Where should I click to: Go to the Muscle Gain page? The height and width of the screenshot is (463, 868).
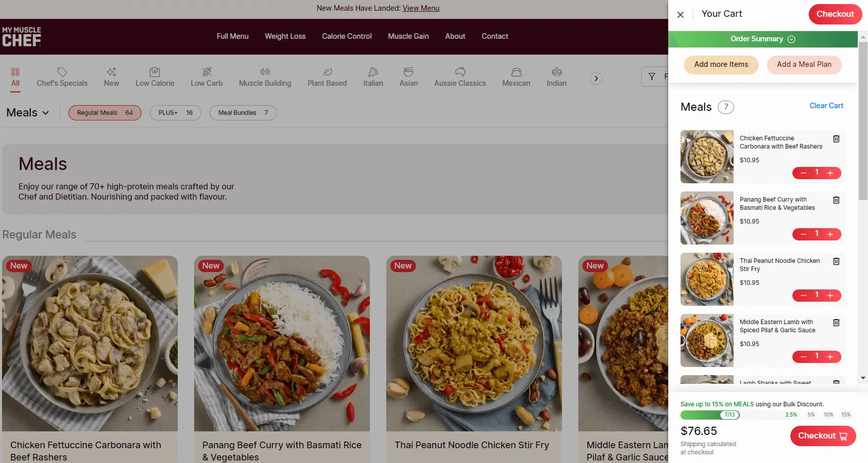click(x=408, y=36)
